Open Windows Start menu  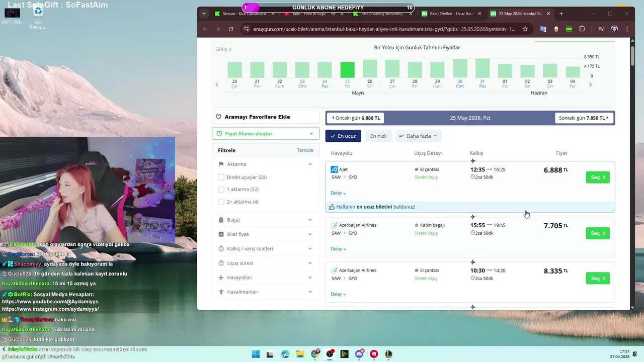coord(256,354)
